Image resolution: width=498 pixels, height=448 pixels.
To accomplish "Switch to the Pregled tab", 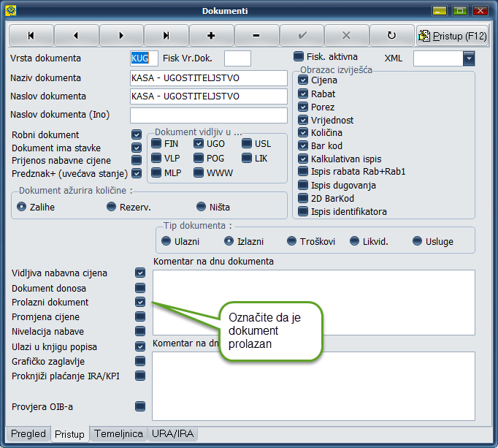I will pos(28,434).
